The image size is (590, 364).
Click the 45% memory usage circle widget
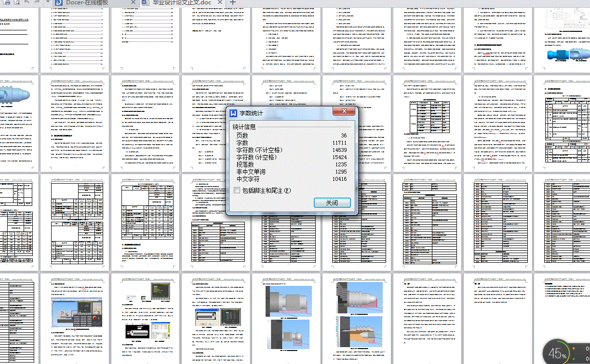[x=557, y=353]
